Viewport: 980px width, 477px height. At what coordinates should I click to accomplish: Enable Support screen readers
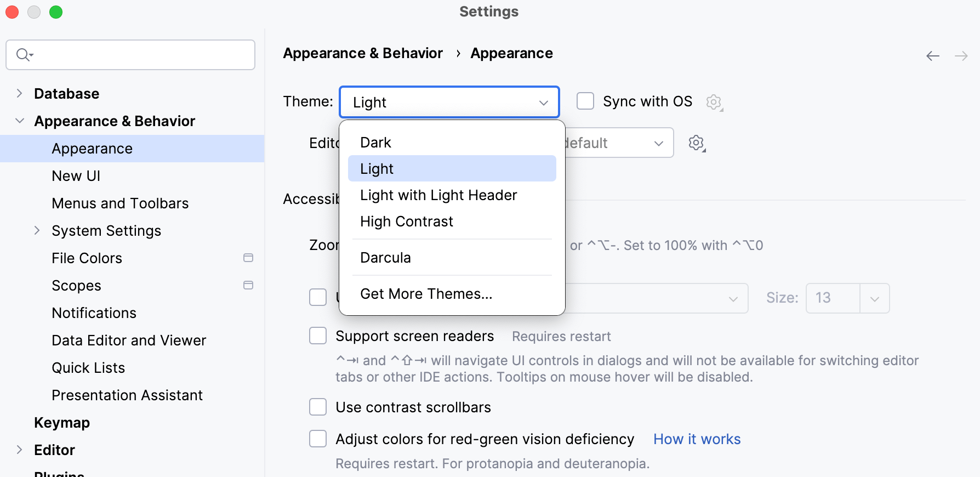coord(318,336)
